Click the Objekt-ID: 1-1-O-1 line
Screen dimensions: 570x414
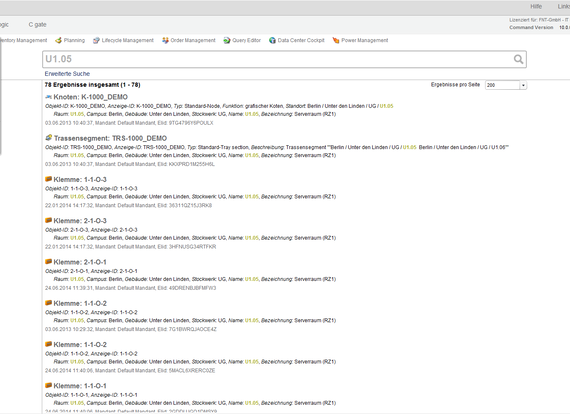91,395
